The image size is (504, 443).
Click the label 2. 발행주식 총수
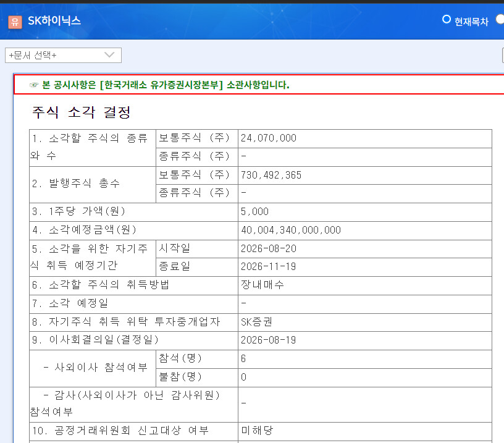76,184
